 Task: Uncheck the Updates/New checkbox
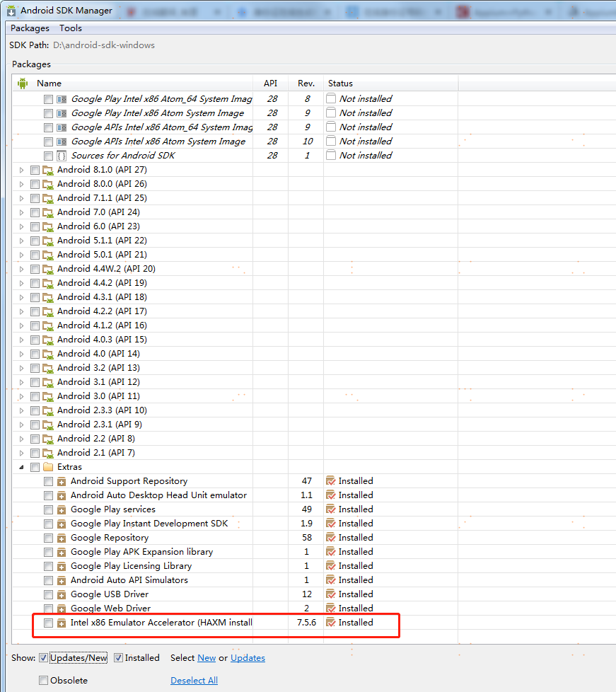(x=43, y=657)
